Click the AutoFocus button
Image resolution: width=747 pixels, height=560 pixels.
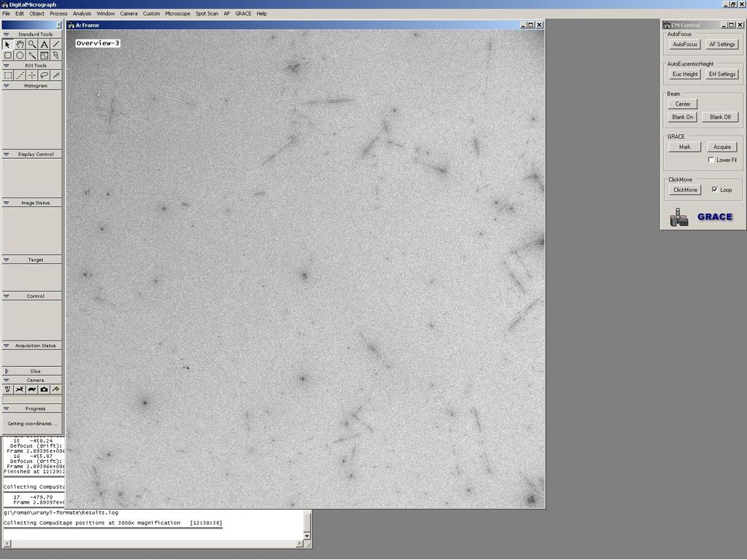point(684,44)
